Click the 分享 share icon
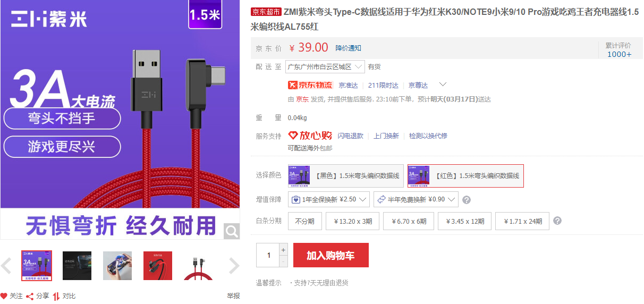Screen dimensions: 644x304 click(30, 296)
